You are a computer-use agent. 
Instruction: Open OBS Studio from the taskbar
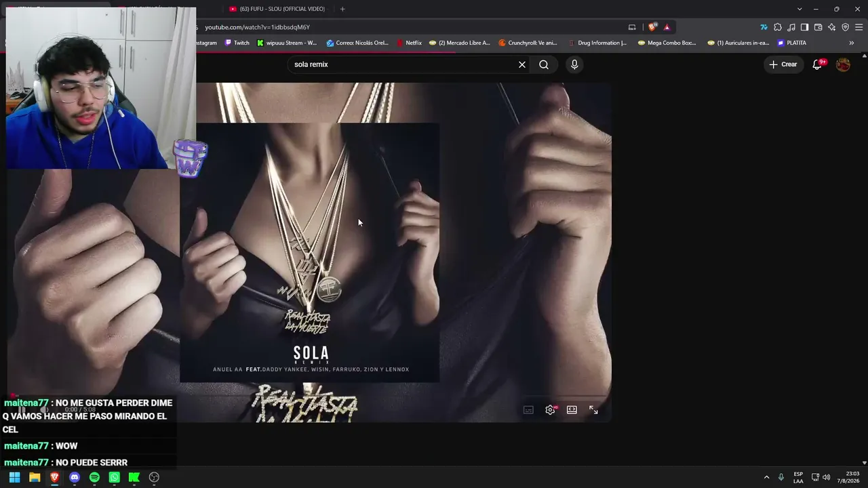point(154,477)
